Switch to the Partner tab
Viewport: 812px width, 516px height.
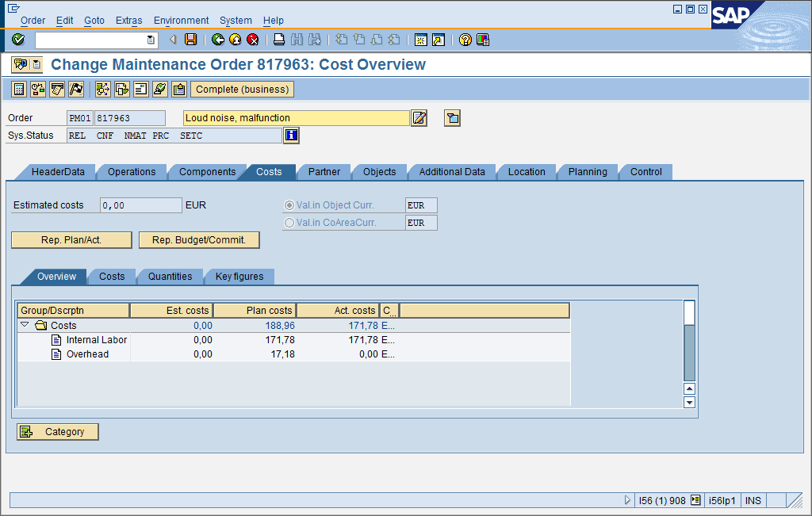(324, 172)
